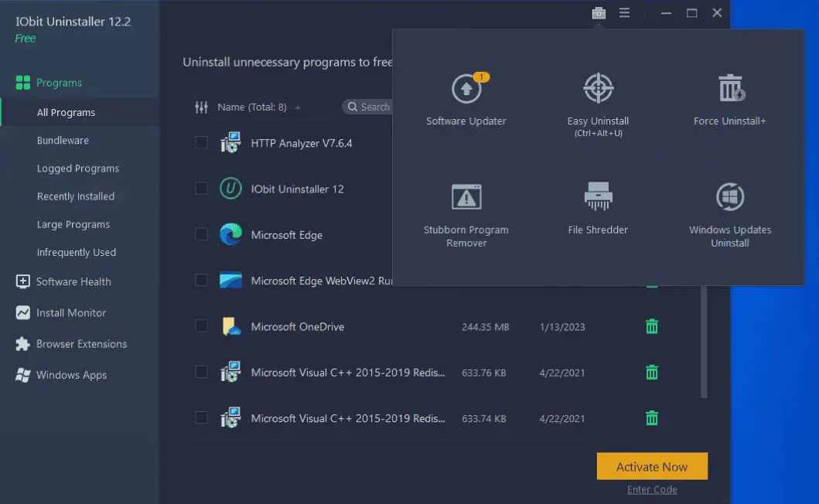Click trash icon for 633.76 KB Visual C++
The image size is (819, 504).
(x=651, y=373)
